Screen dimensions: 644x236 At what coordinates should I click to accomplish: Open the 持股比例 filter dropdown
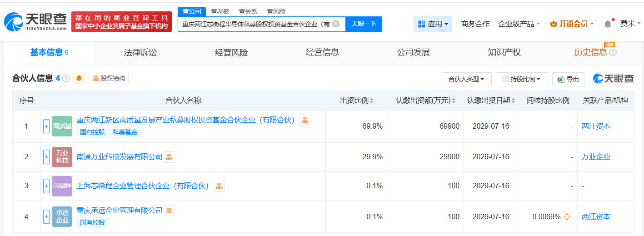(522, 79)
